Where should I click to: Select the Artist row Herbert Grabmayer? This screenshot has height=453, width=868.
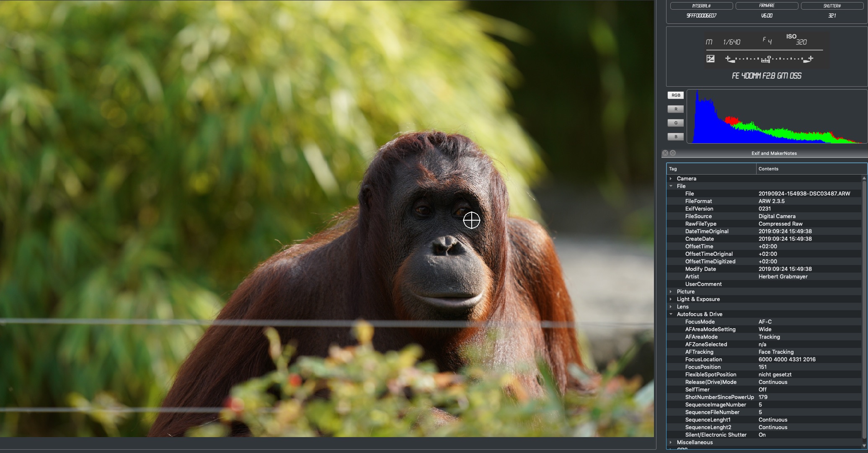pos(764,276)
